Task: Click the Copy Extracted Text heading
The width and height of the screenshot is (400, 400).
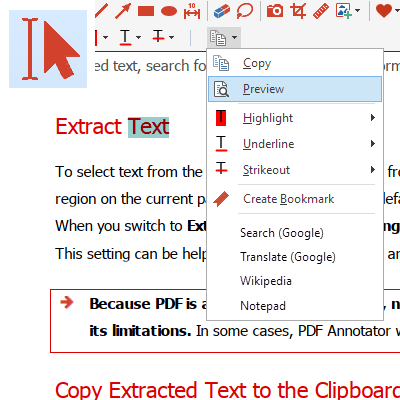Action: pyautogui.click(x=228, y=390)
